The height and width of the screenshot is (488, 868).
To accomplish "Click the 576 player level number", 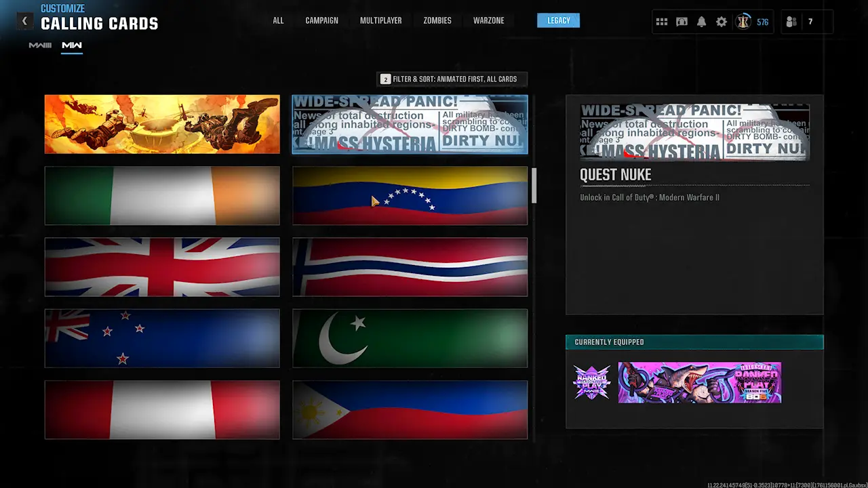I will coord(763,22).
